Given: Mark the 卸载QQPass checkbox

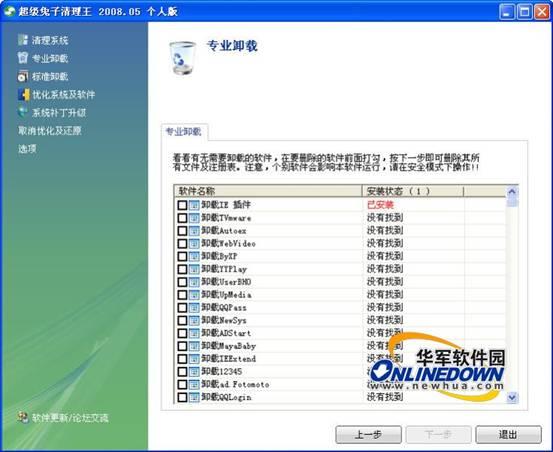Looking at the screenshot, I should (182, 308).
